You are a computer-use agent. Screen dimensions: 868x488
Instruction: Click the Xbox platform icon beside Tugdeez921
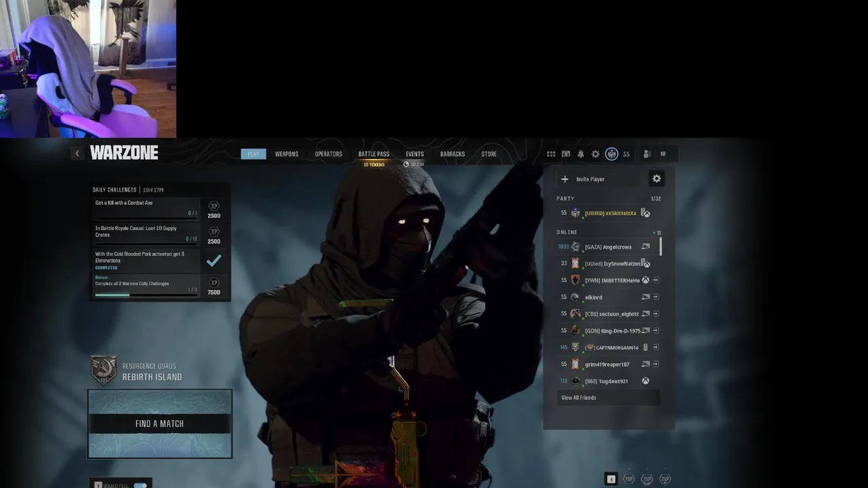646,381
